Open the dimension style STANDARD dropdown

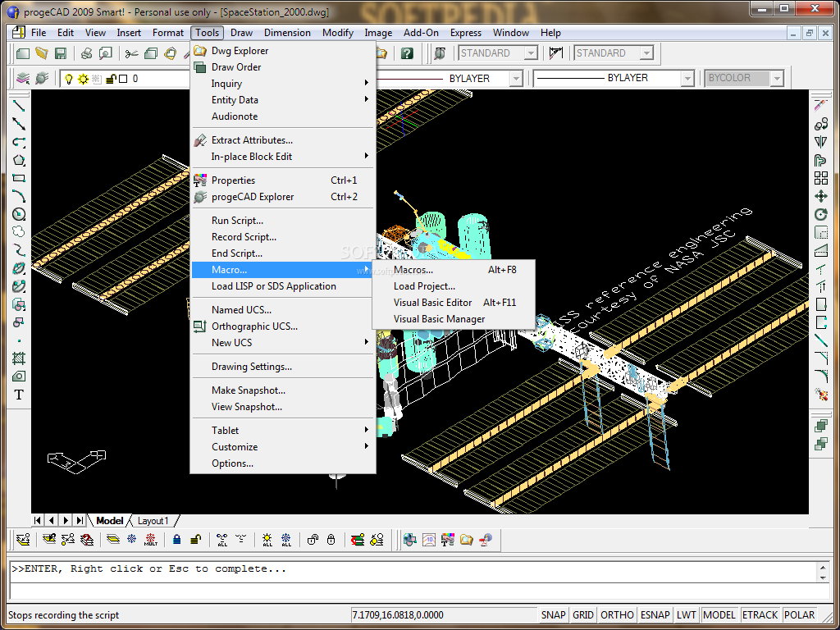point(646,53)
